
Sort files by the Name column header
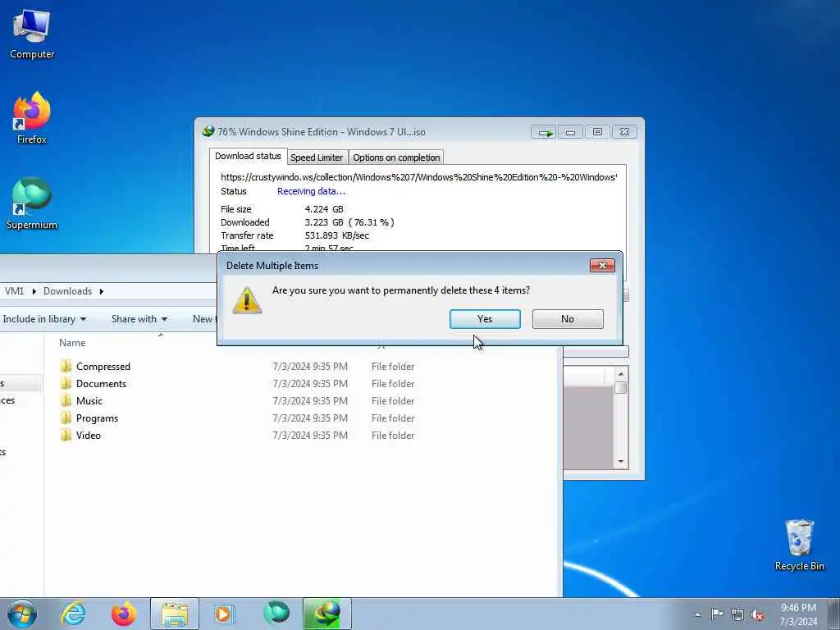[x=72, y=343]
